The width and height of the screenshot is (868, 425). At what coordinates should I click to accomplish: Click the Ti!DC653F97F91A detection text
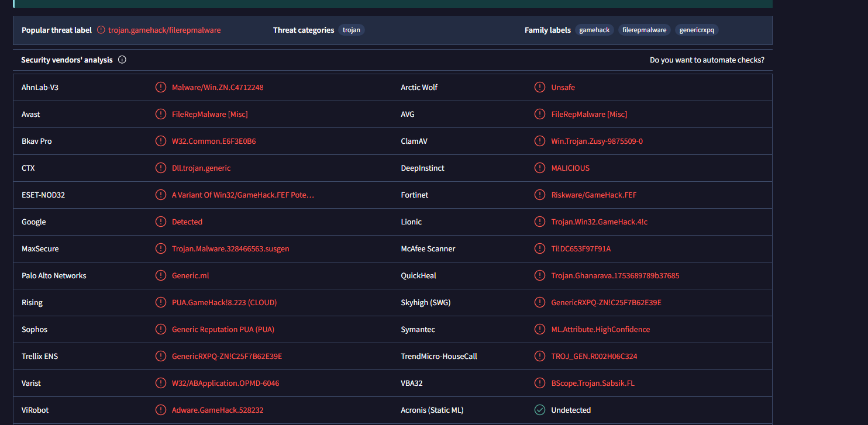[581, 248]
